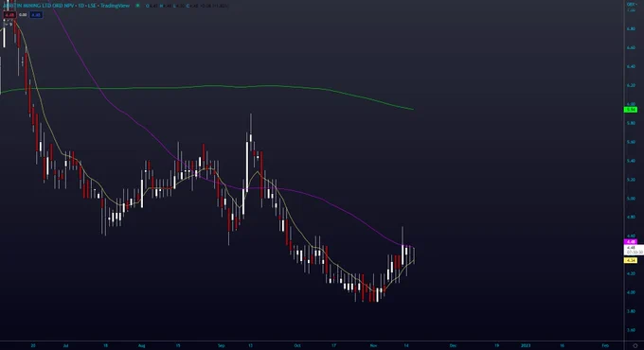Click the 3.80 price axis label
Viewport: 644px width, 350px height.
[631, 311]
